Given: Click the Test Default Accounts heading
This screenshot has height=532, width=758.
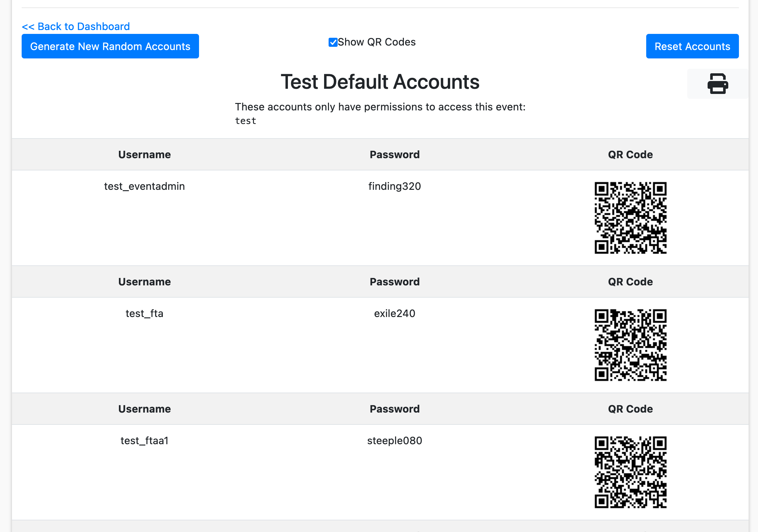Looking at the screenshot, I should [x=380, y=82].
